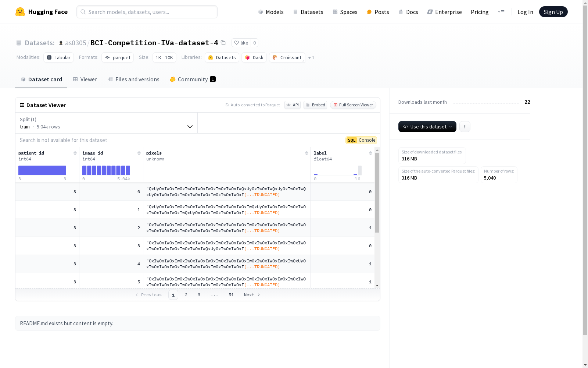Open the BCI-Competition-IVa-dataset-4 title link
The image size is (588, 368).
coord(154,43)
